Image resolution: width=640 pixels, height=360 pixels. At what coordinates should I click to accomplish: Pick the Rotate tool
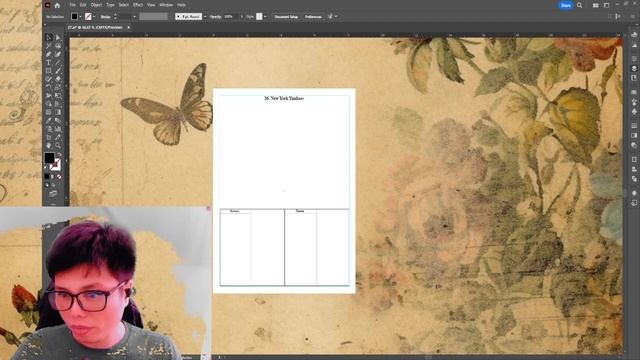(x=49, y=87)
